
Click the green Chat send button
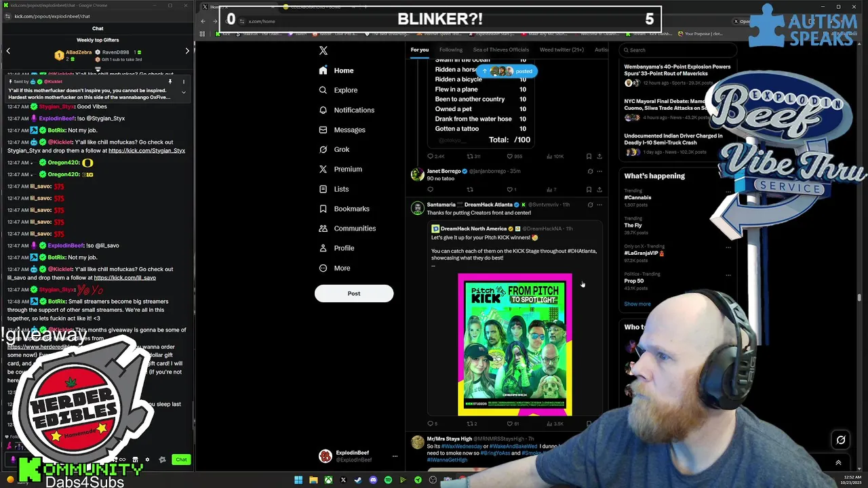tap(181, 460)
